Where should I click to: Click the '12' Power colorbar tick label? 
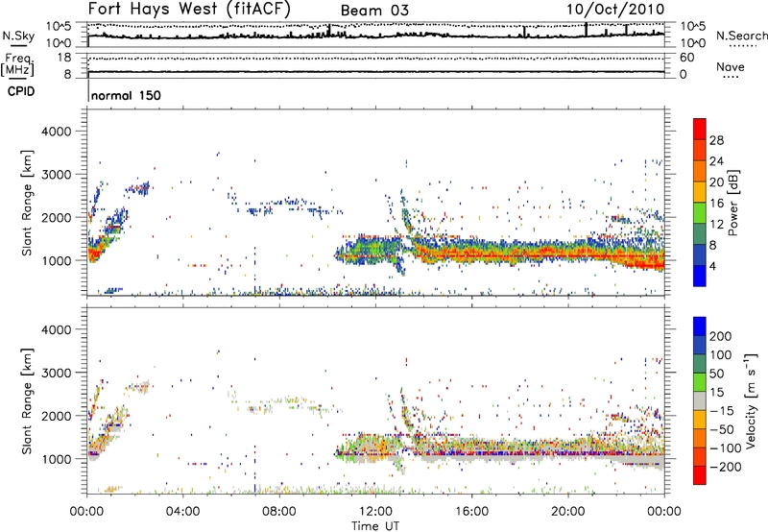point(716,224)
